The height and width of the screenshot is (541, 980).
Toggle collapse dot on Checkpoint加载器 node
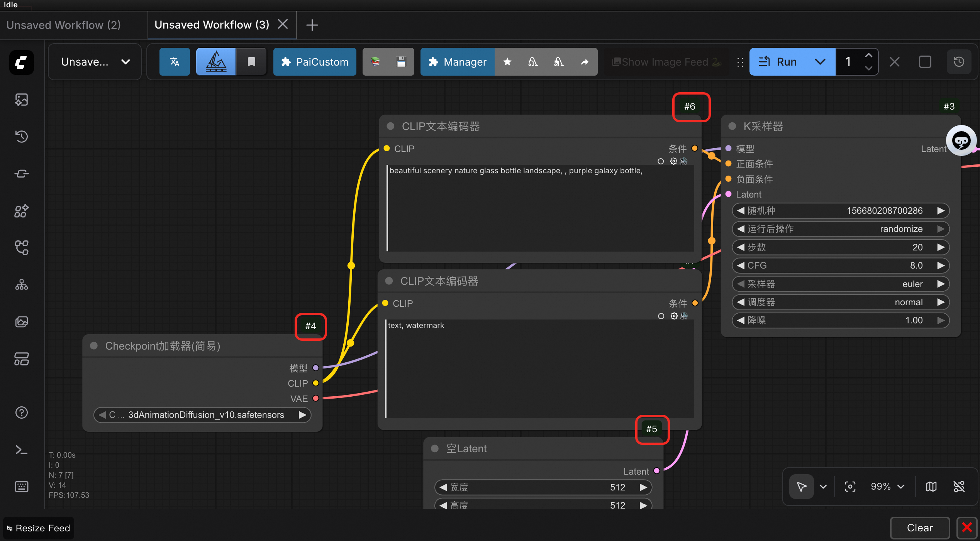pyautogui.click(x=94, y=346)
